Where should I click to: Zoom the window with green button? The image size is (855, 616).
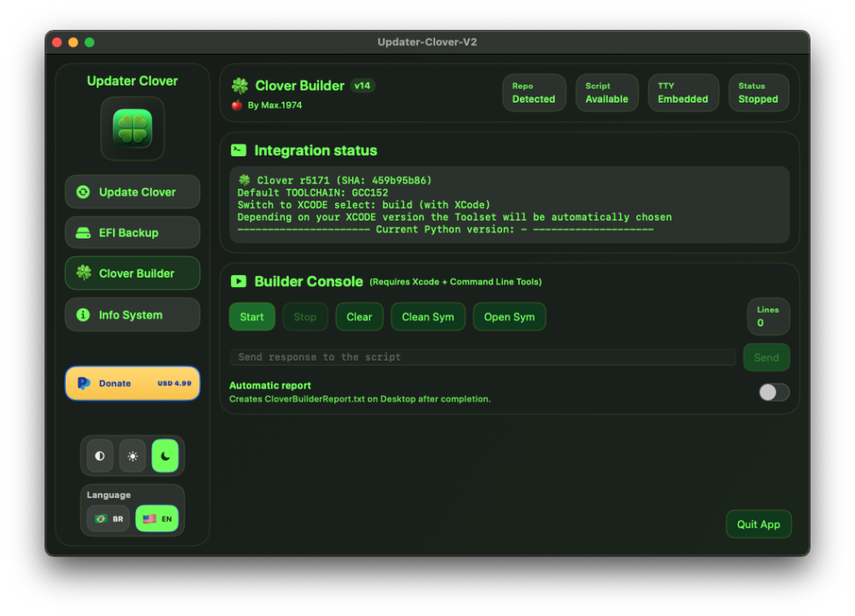click(90, 42)
